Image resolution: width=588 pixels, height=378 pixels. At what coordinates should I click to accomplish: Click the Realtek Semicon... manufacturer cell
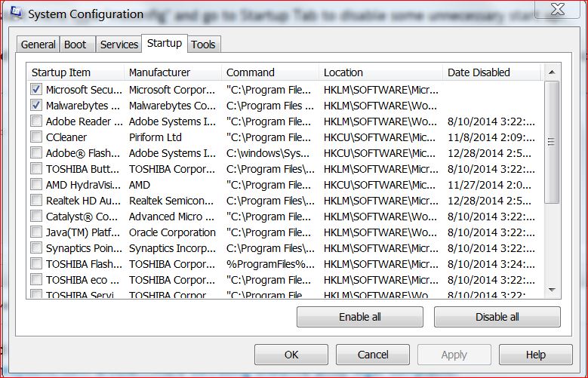171,201
